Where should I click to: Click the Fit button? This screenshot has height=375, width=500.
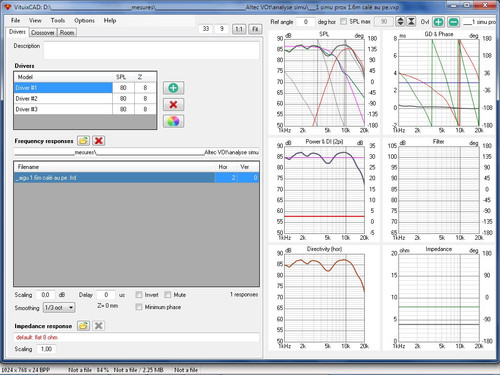[x=255, y=29]
